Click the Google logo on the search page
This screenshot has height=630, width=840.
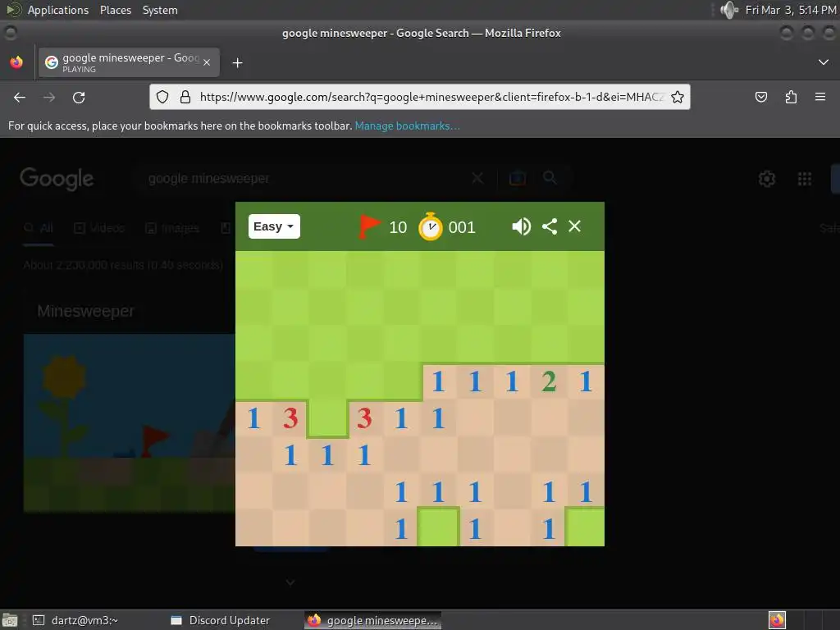point(57,178)
